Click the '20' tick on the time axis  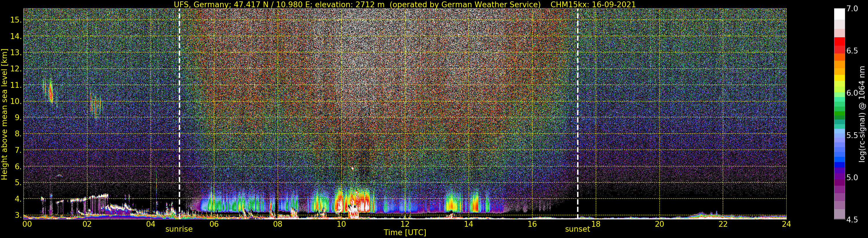point(659,224)
